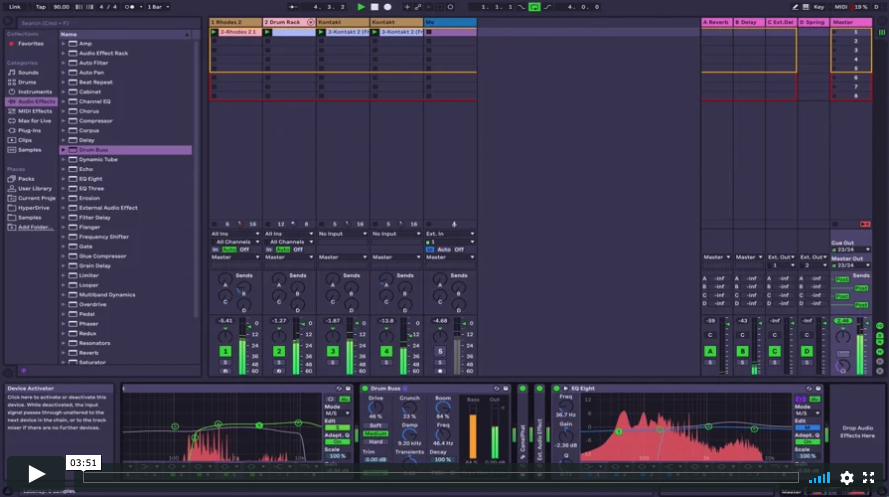889x497 pixels.
Task: Adjust the Drum Buss Boom knob
Action: 443,407
